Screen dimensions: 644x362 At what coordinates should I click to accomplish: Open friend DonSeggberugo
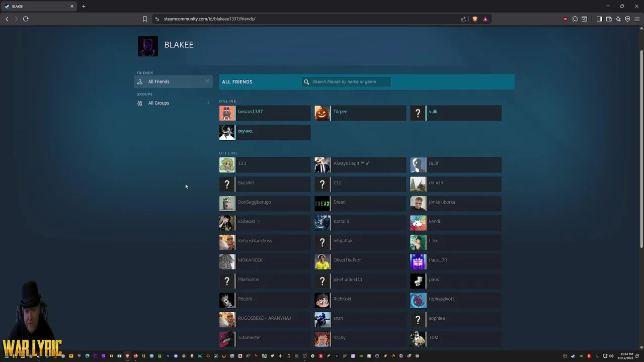(x=265, y=204)
